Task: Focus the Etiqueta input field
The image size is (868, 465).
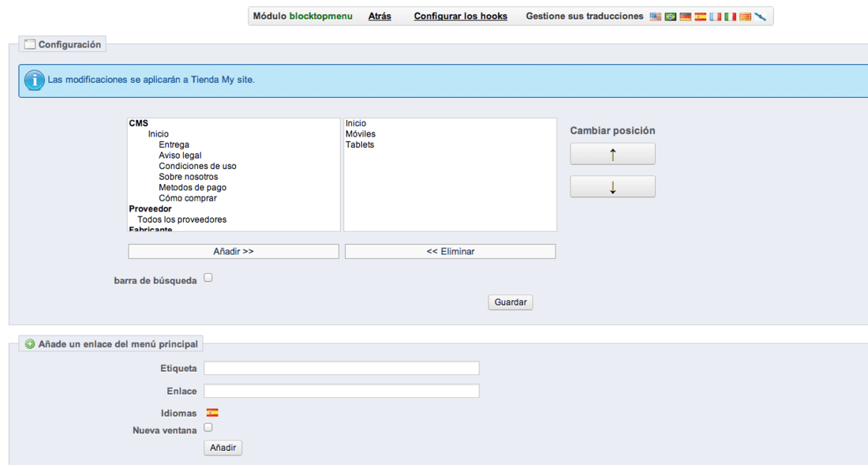Action: (x=342, y=368)
